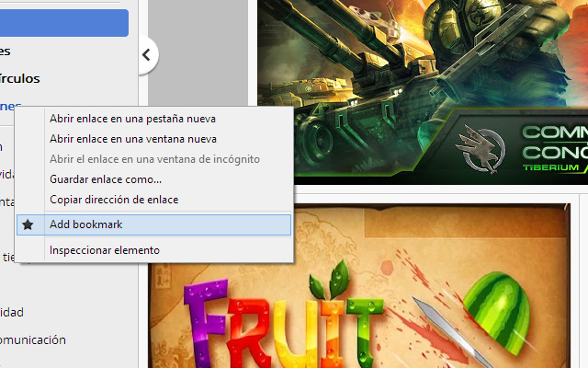Screen dimensions: 588x368
Task: Open the Command & Conquer Tiberium banner
Action: pos(423,92)
